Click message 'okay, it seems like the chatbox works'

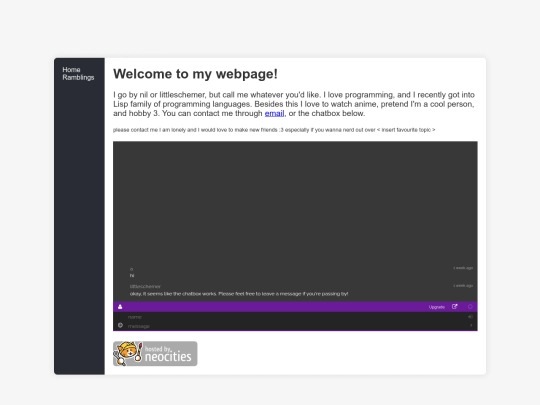click(x=239, y=294)
